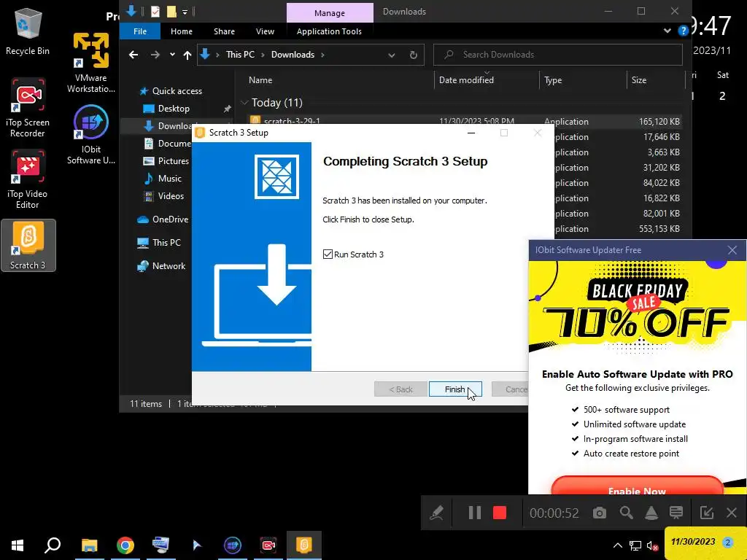Image resolution: width=747 pixels, height=560 pixels.
Task: Collapse the Today (11) group
Action: tap(244, 102)
